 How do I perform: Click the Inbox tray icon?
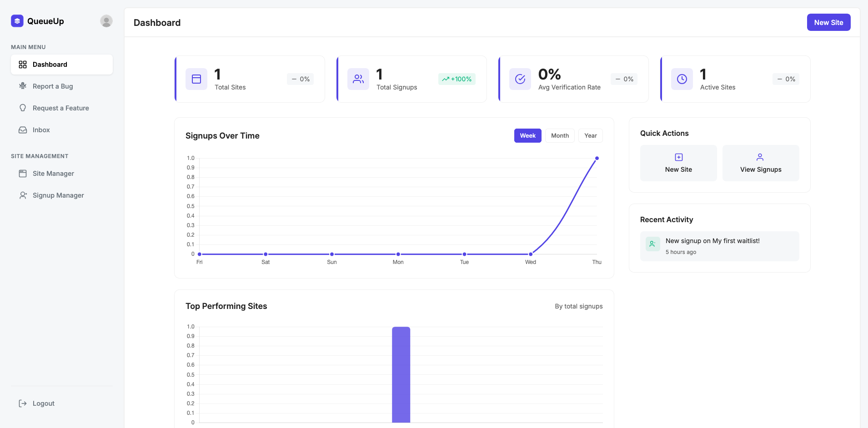coord(23,130)
